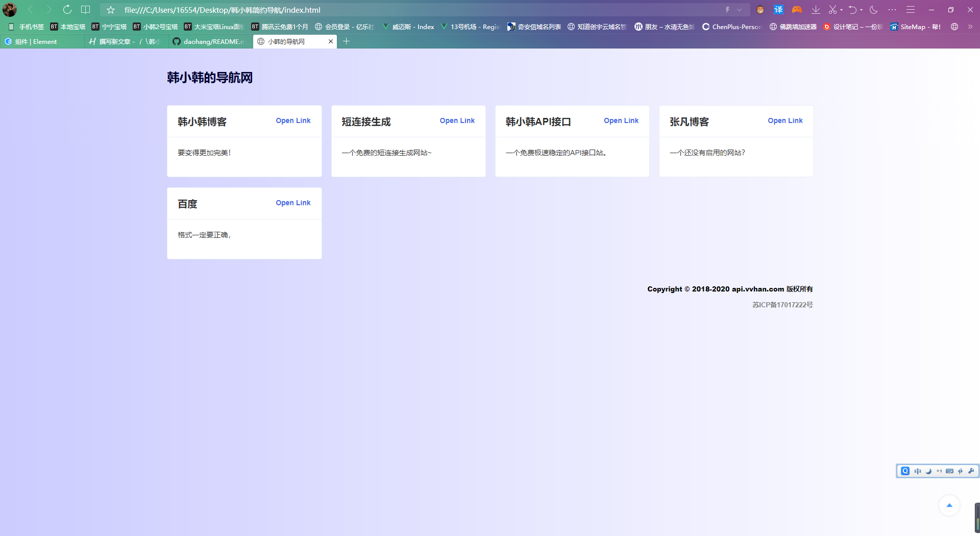Click the browser refresh icon
Image resolution: width=980 pixels, height=536 pixels.
tap(67, 10)
